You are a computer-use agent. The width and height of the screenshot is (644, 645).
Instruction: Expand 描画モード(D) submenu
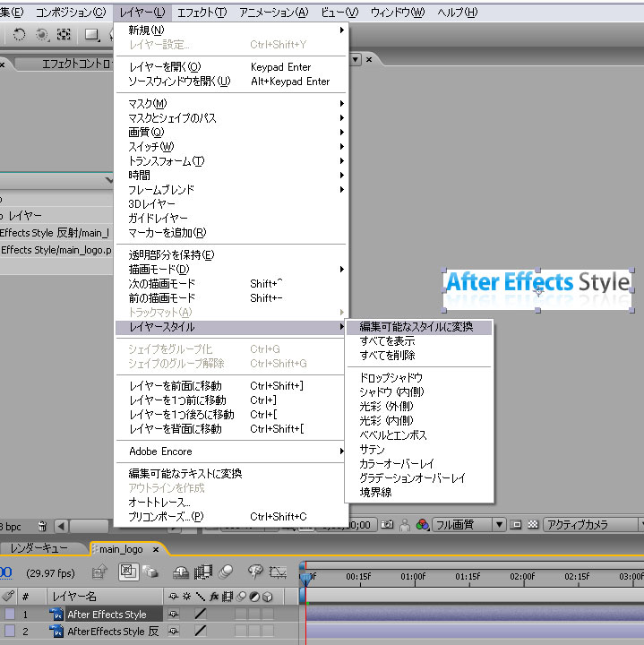[x=231, y=270]
